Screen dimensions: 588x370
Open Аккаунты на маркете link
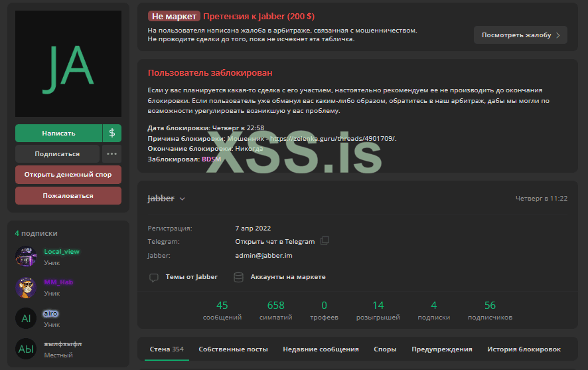[x=288, y=277]
